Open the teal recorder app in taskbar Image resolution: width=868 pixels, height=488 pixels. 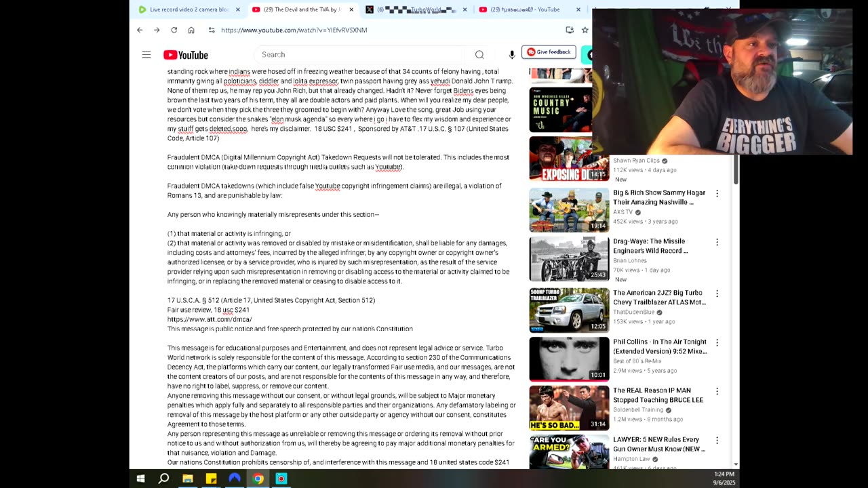(281, 479)
